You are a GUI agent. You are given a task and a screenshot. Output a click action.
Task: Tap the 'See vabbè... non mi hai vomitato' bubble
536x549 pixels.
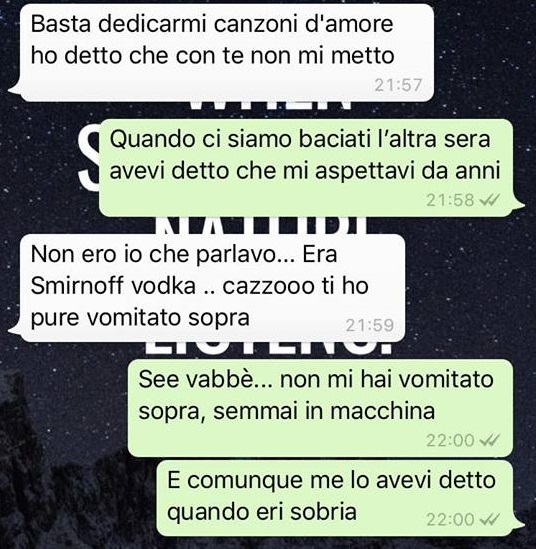[x=320, y=408]
